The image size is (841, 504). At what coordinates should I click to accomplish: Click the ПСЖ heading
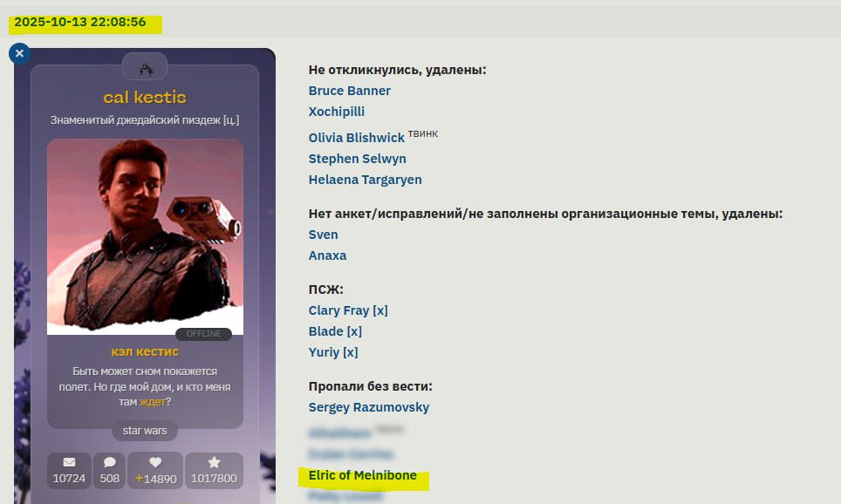[325, 289]
